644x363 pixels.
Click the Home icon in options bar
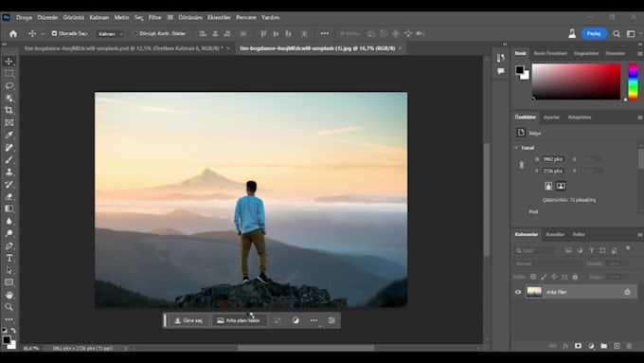[13, 34]
